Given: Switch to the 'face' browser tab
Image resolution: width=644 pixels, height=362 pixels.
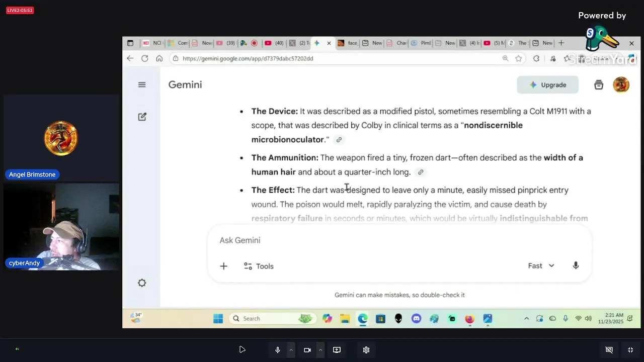Looking at the screenshot, I should point(348,43).
